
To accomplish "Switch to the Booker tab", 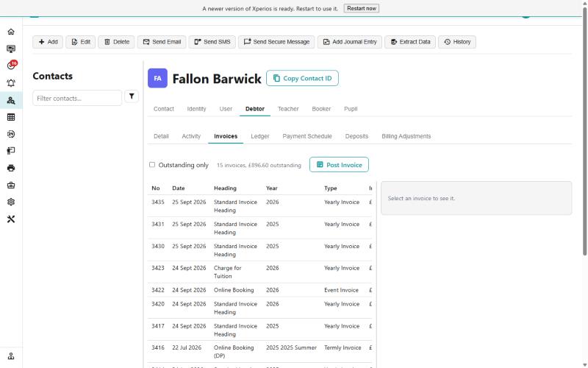I will 321,109.
